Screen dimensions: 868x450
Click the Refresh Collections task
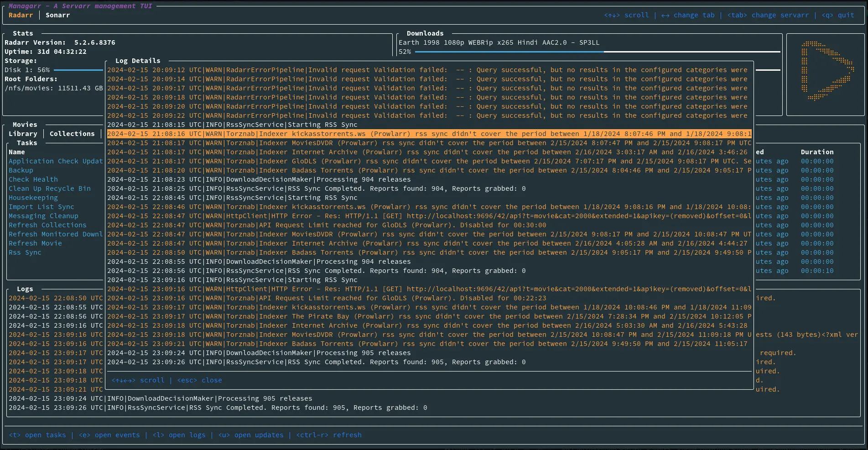point(47,225)
